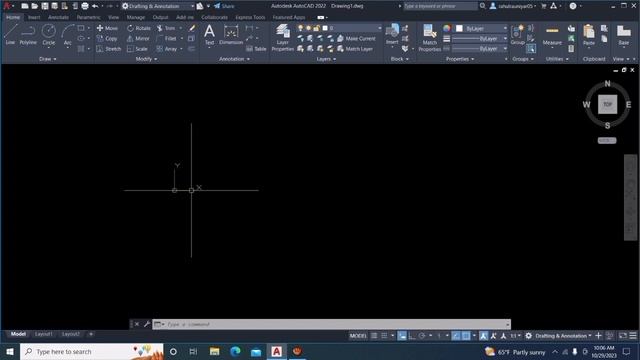The width and height of the screenshot is (640, 360).
Task: Click the Undo arrow in quick access toolbar
Action: [95, 6]
